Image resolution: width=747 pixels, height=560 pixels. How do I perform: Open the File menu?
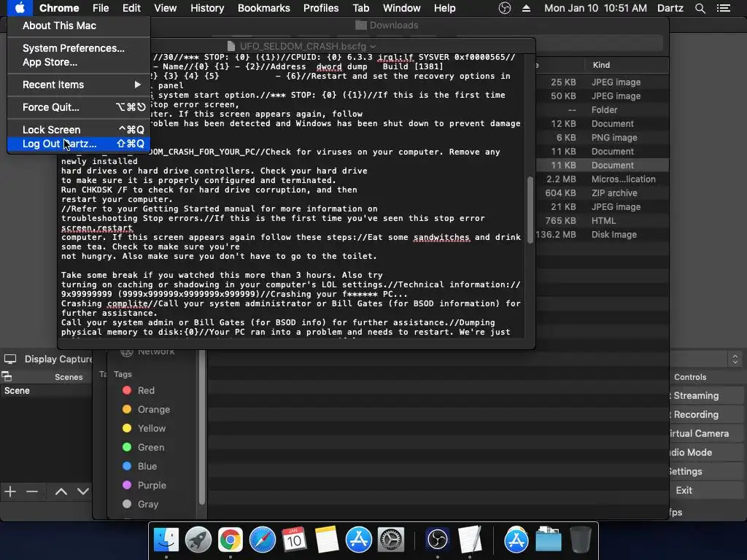(x=101, y=8)
